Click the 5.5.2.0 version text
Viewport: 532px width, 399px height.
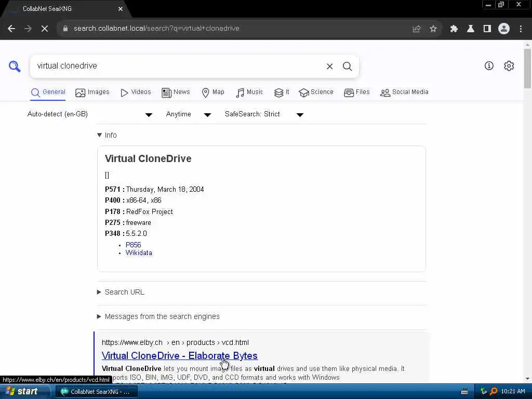point(137,234)
